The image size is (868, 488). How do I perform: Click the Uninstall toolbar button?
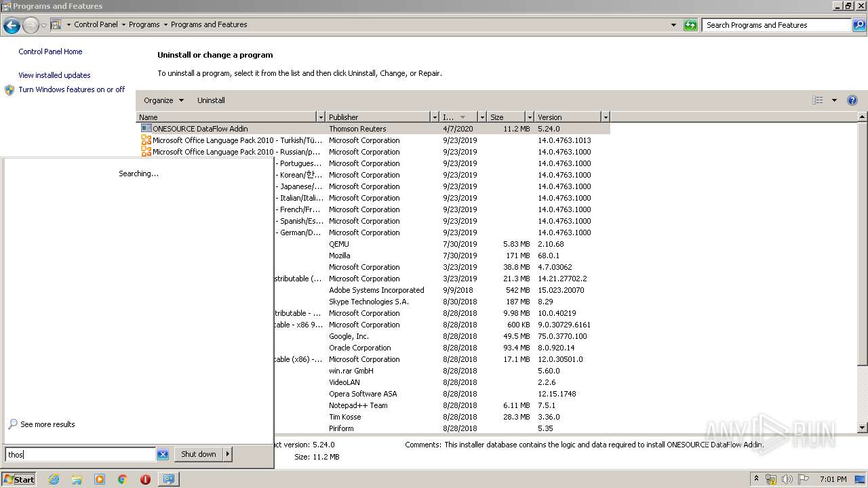(x=211, y=100)
